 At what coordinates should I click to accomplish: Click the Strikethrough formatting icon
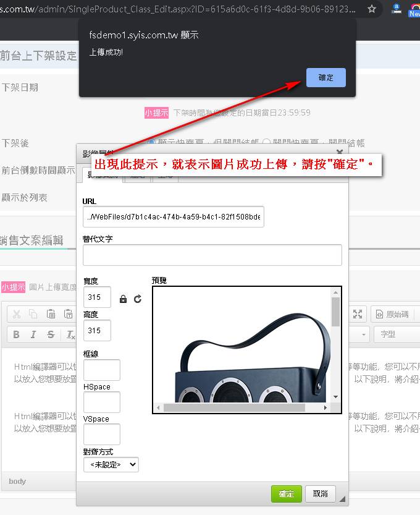click(x=51, y=334)
